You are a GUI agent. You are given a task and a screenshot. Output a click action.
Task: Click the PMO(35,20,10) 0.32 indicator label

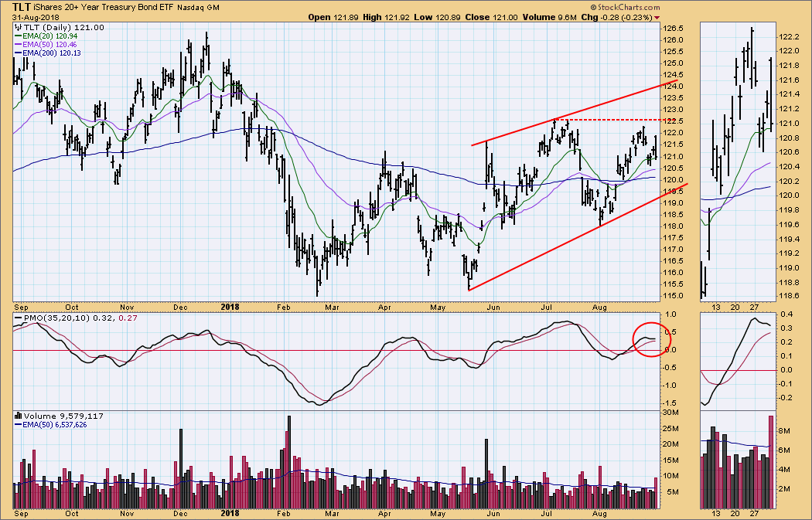(x=64, y=318)
